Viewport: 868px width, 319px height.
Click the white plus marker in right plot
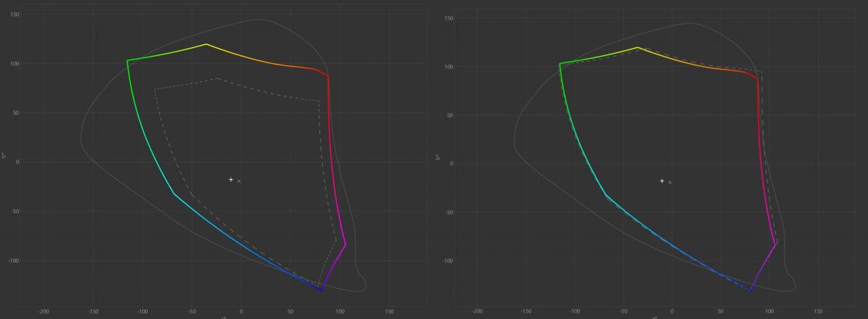(662, 181)
